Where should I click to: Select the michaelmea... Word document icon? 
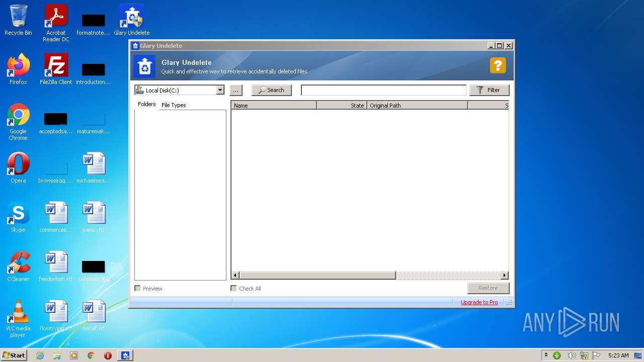pos(94,168)
